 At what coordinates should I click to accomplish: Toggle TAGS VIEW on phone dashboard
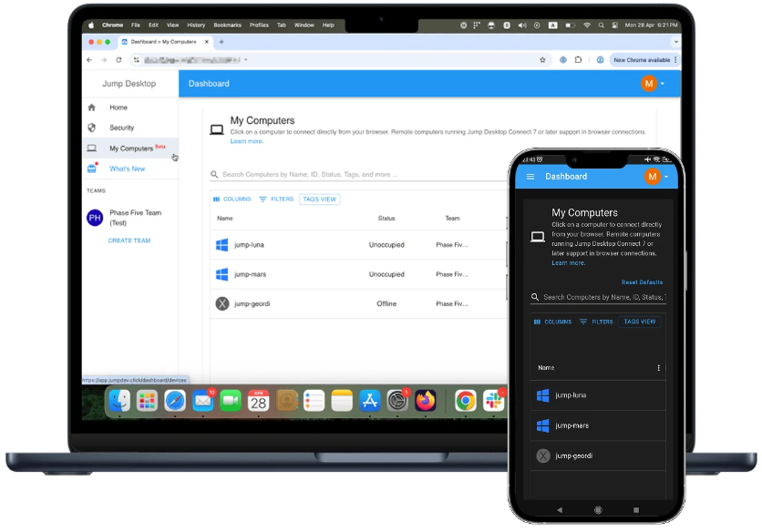pos(640,322)
